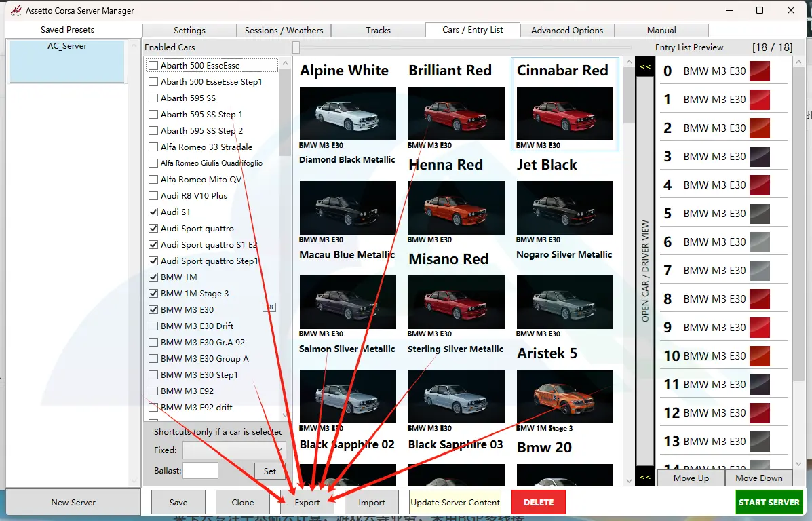Uncheck the Audi S1 car
This screenshot has width=812, height=521.
coord(153,212)
